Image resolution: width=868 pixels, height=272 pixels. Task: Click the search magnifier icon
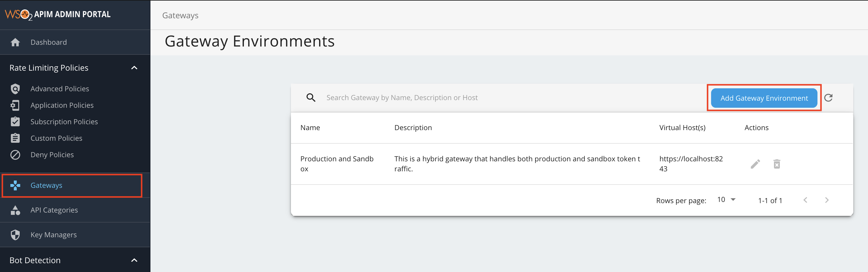[x=311, y=98]
